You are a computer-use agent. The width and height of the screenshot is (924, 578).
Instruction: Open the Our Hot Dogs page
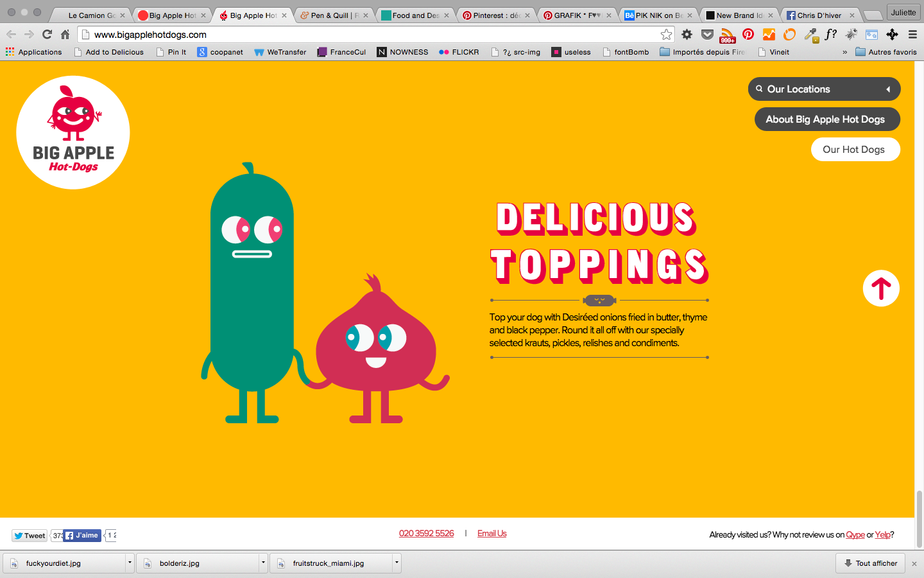click(855, 150)
